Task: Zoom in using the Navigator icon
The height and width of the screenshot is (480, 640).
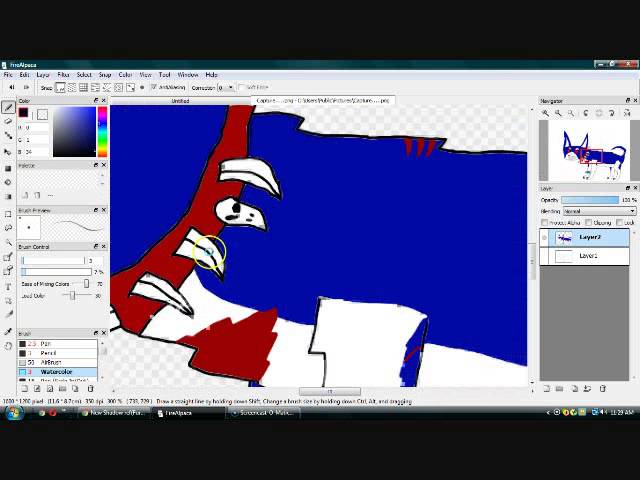Action: point(545,113)
